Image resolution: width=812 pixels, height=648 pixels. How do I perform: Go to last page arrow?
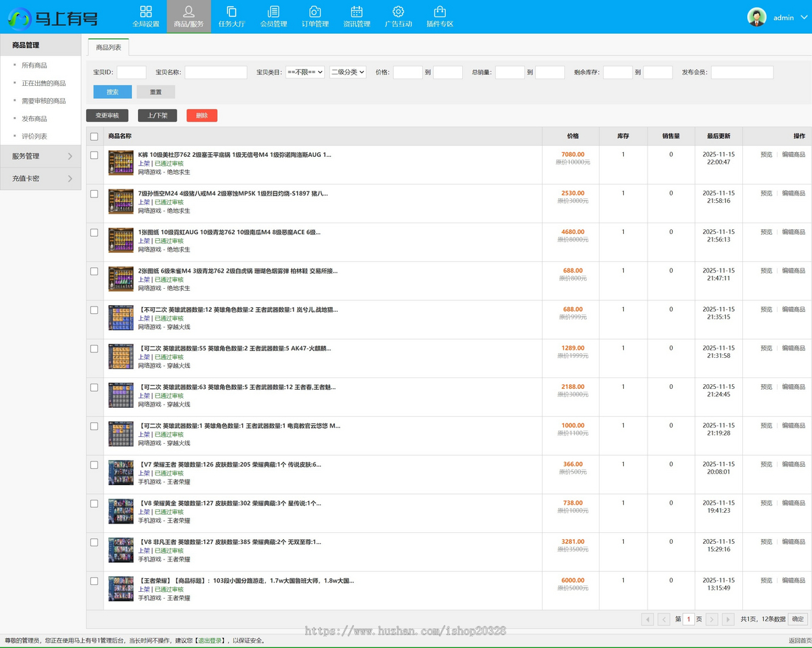[x=728, y=619]
